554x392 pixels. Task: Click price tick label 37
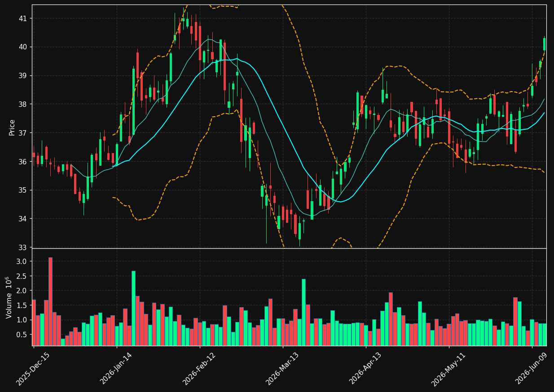(23, 133)
